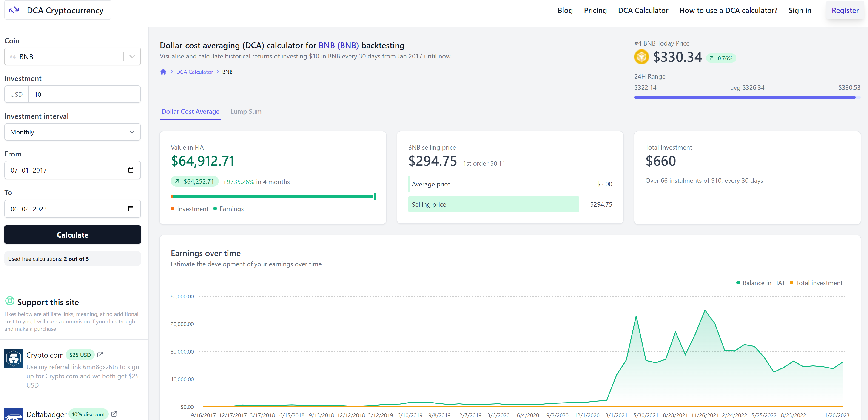This screenshot has width=868, height=420.
Task: Click the DCA Cryptocurrency logo arrows icon
Action: point(14,10)
